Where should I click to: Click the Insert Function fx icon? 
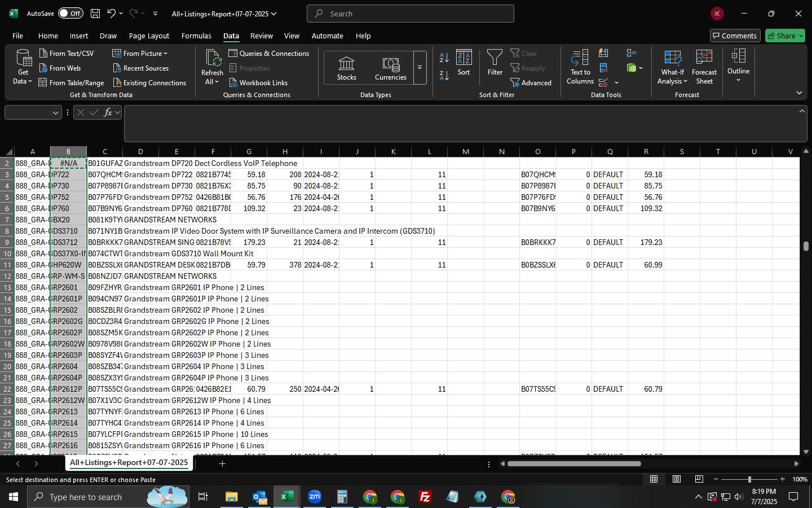tap(108, 112)
